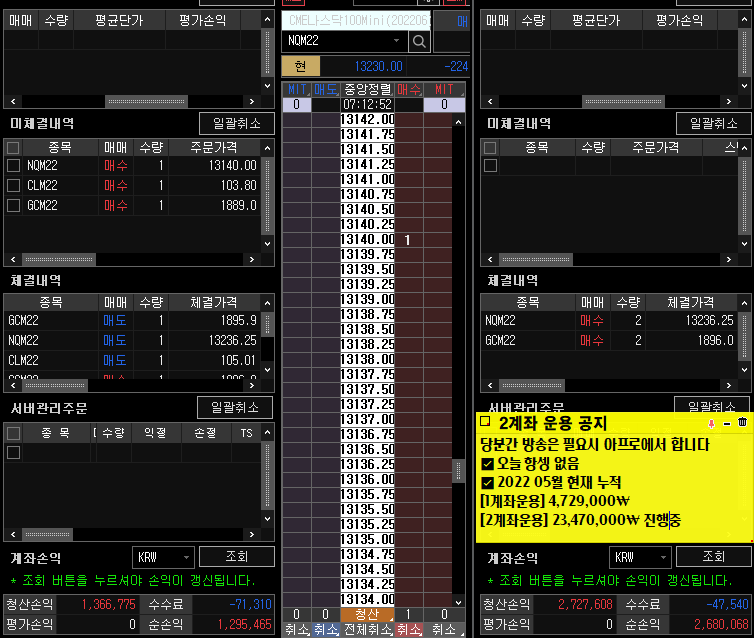754x638 pixels.
Task: Minimize the yellow 2계좌 운용 공지 memo
Action: point(727,423)
